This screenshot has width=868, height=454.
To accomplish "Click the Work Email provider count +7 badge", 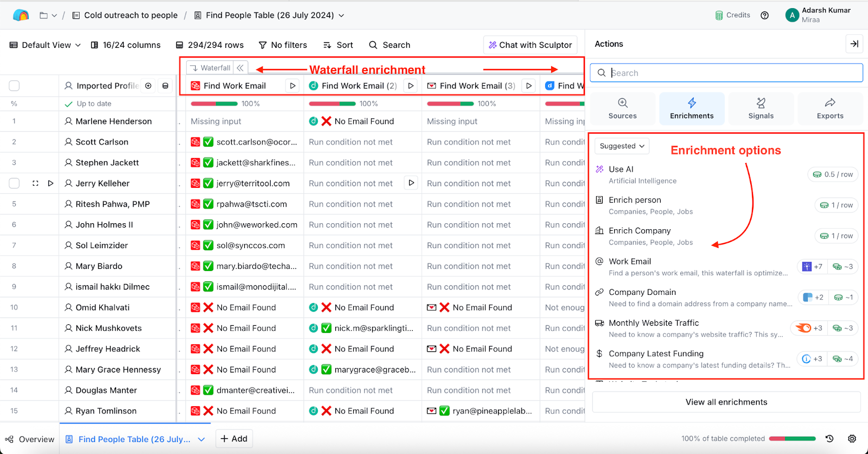I will [x=812, y=267].
